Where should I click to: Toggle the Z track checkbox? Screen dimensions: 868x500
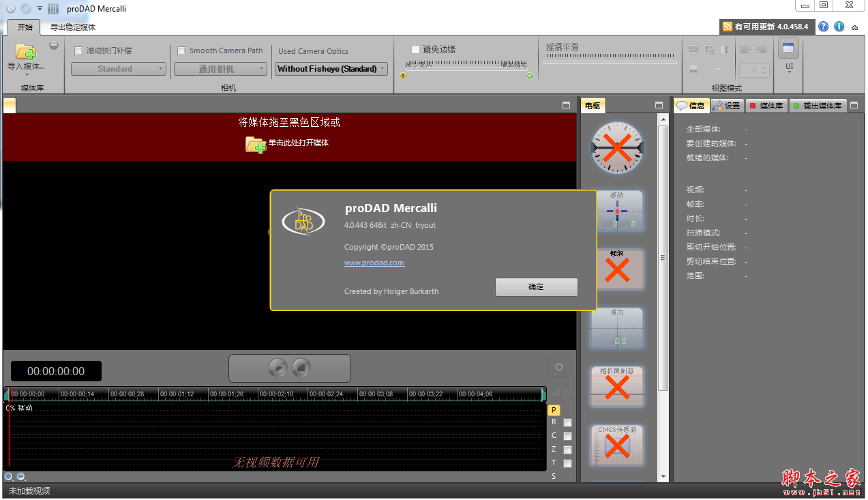567,450
